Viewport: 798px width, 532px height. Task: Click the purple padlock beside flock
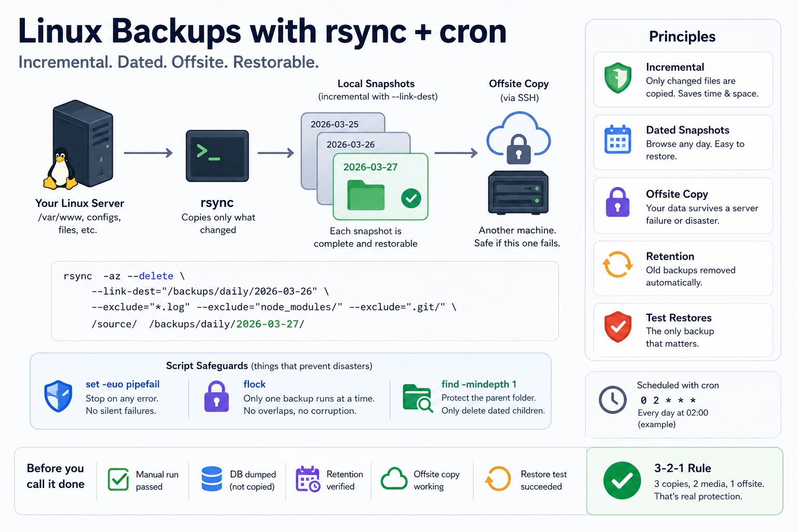click(217, 396)
